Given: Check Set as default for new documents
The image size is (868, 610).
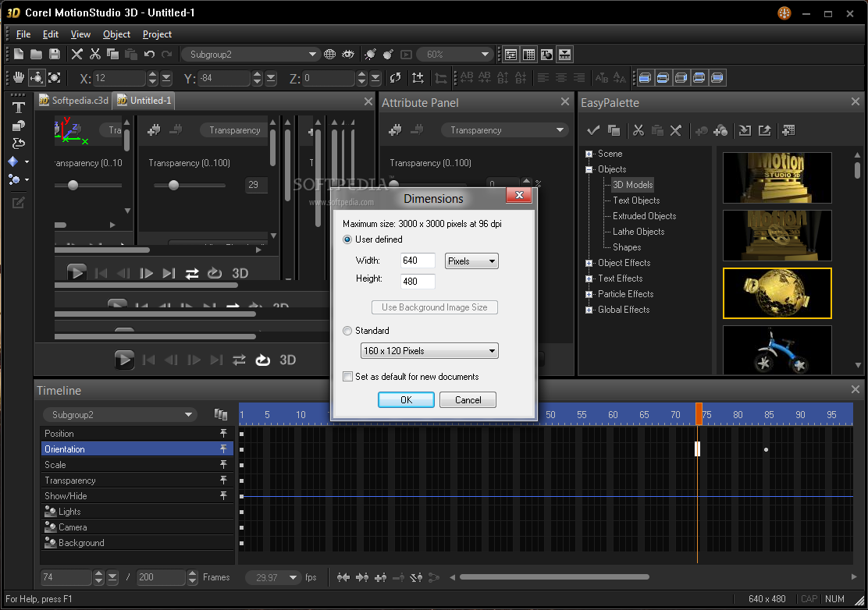Looking at the screenshot, I should 347,377.
